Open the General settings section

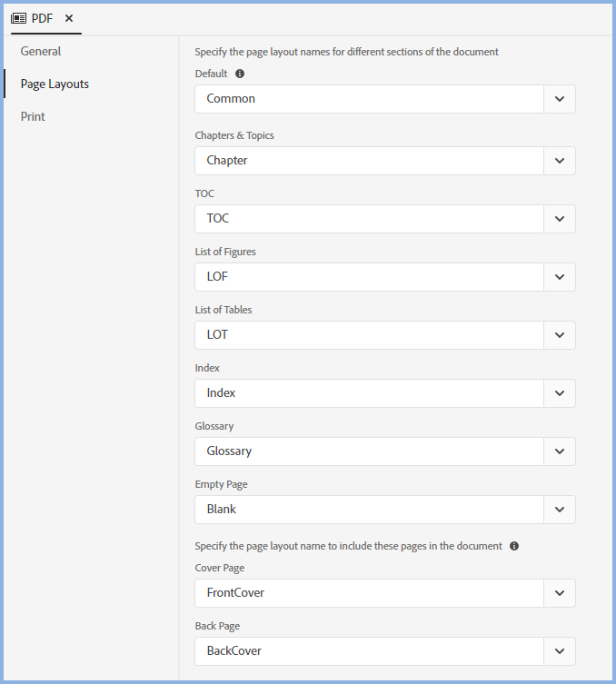coord(41,51)
